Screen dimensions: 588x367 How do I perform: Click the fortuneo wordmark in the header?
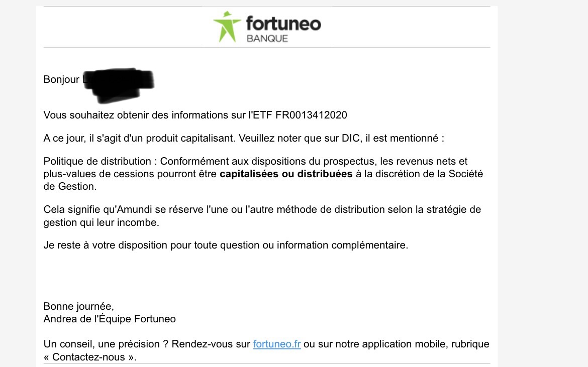tap(283, 23)
